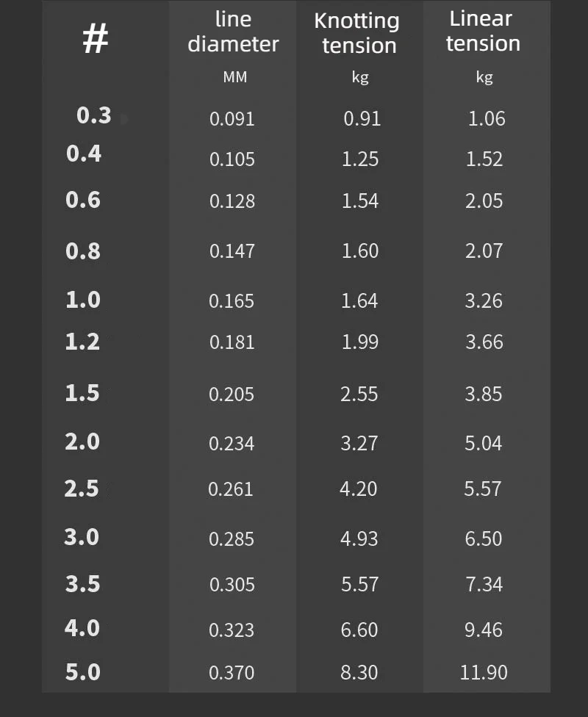The image size is (588, 717).
Task: Select the bold 5.0 size label
Action: coord(83,671)
